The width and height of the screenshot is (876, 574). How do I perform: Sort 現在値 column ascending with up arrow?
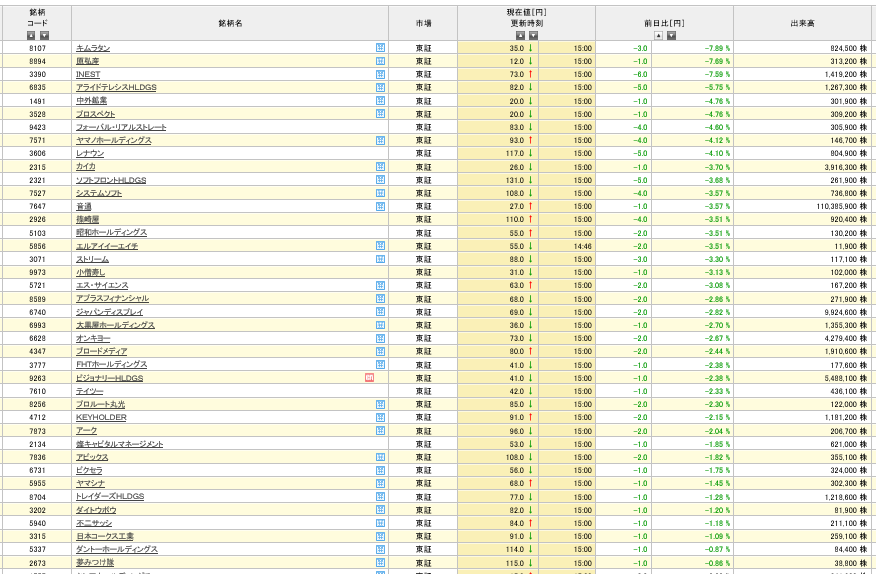[x=520, y=35]
